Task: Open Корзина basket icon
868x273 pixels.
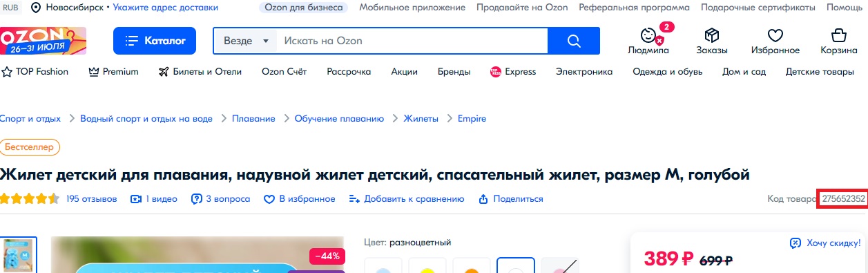Action: pyautogui.click(x=839, y=35)
